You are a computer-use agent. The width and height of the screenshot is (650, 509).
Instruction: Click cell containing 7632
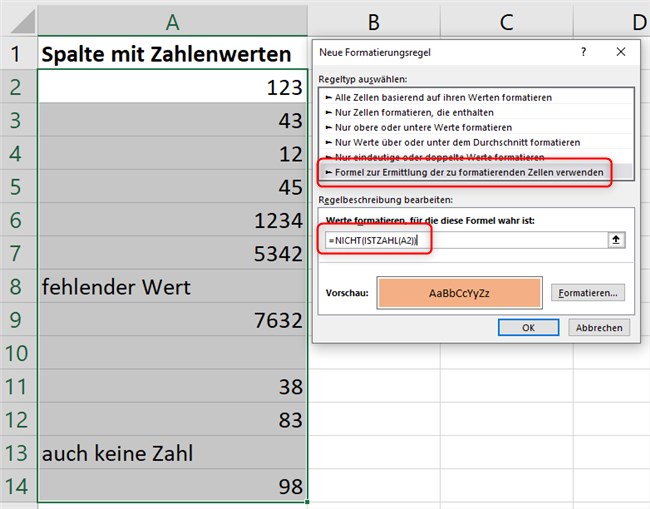172,320
